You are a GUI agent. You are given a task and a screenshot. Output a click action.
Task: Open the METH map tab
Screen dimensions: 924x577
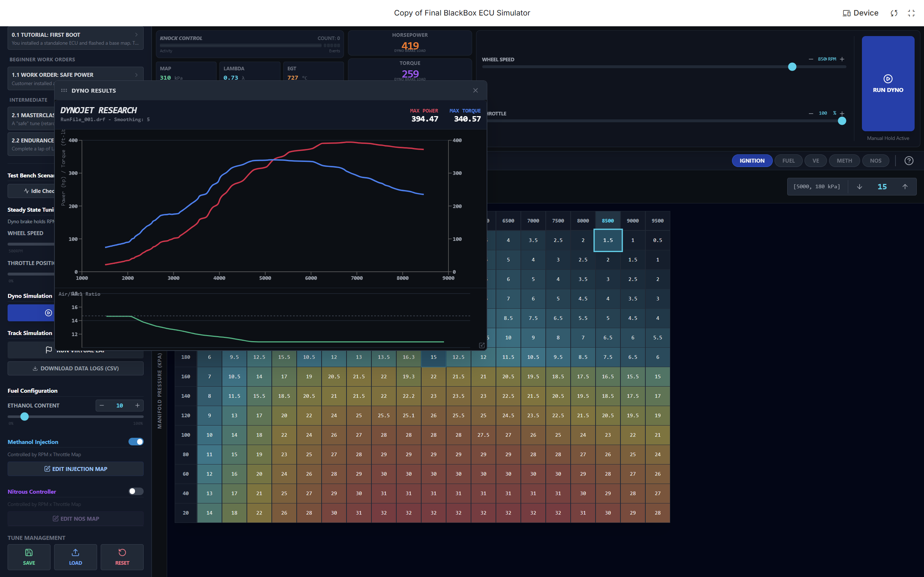[x=844, y=161]
